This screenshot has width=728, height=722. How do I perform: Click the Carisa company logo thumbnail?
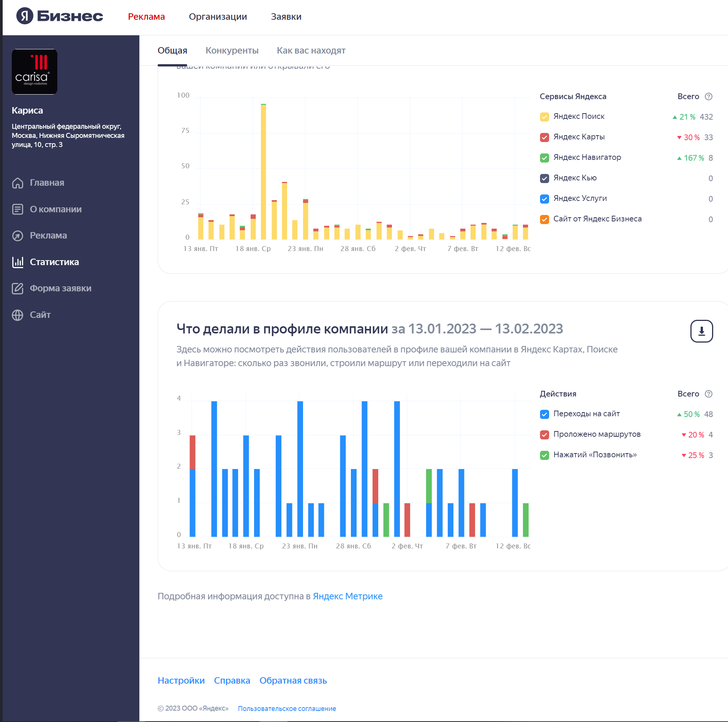coord(35,72)
